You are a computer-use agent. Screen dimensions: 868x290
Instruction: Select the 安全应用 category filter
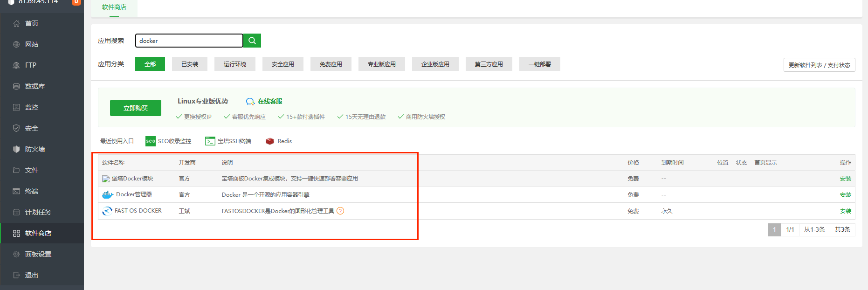[x=283, y=64]
